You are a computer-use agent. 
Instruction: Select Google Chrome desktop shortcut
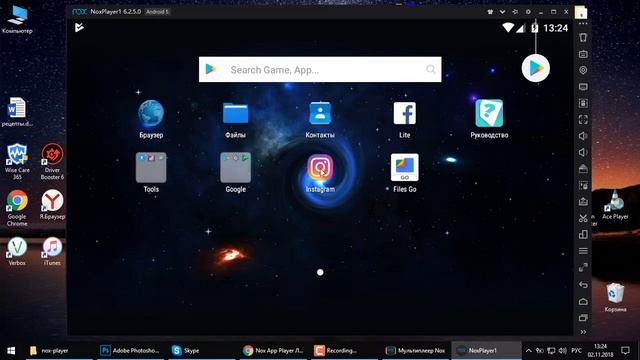click(x=17, y=208)
